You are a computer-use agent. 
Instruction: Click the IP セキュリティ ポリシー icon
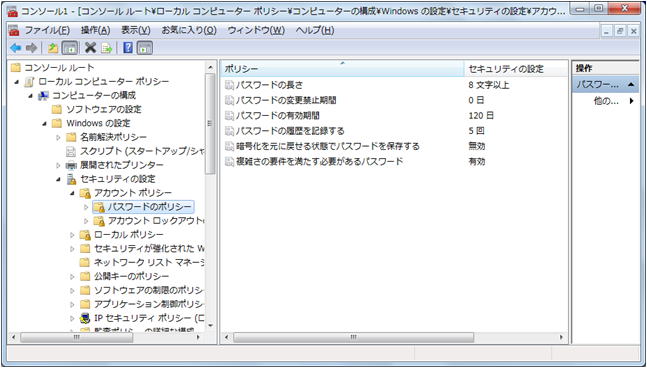coord(85,318)
